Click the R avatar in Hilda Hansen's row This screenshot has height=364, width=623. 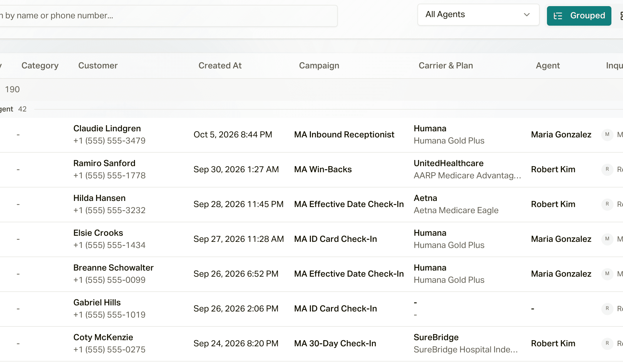click(x=607, y=204)
